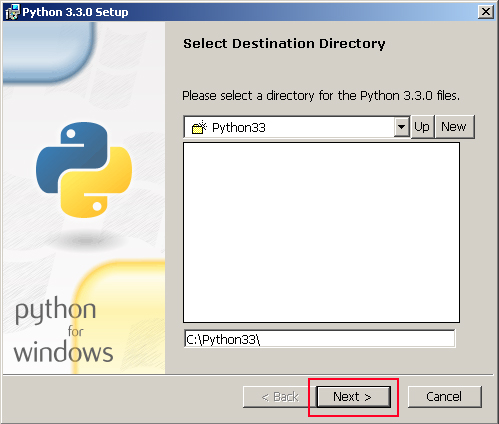Click the blue and yellow Python logo
The height and width of the screenshot is (424, 499).
pos(84,170)
